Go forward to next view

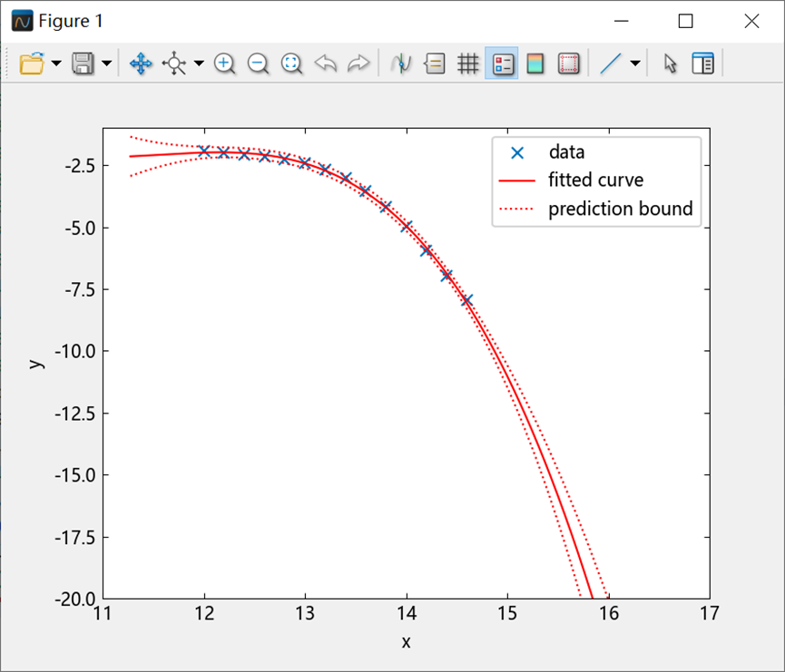coord(358,63)
